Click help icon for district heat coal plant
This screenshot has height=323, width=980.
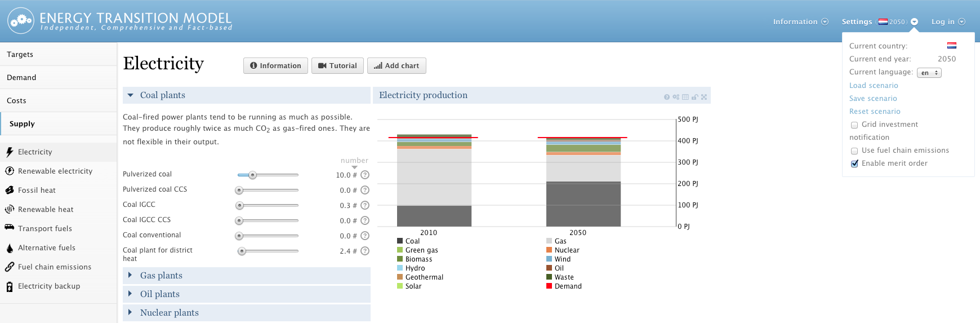[365, 251]
